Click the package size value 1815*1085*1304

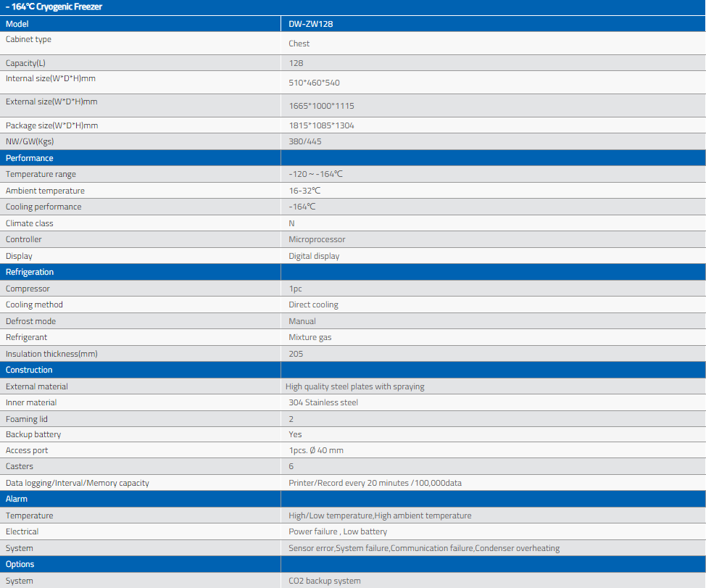click(x=321, y=125)
